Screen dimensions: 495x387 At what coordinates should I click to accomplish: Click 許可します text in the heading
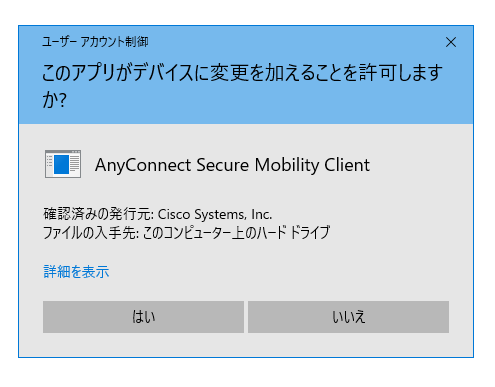pos(401,73)
